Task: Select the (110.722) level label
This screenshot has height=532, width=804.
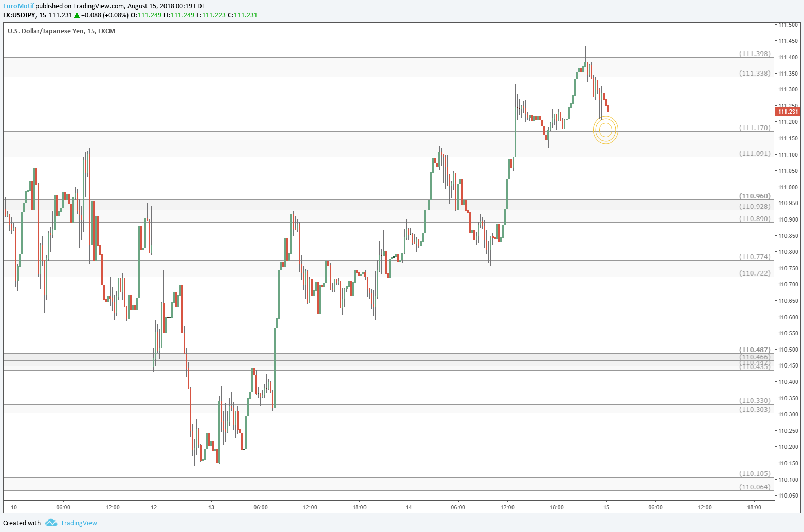Action: coord(755,273)
